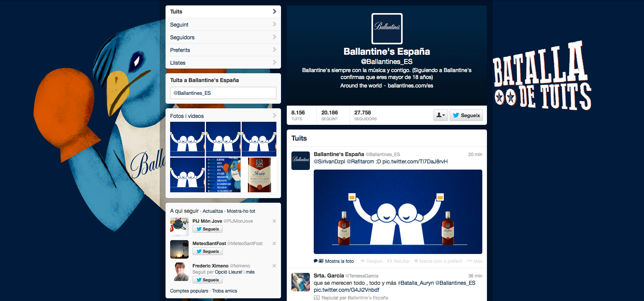Click Comptes populars link
This screenshot has height=301, width=644.
tap(189, 291)
